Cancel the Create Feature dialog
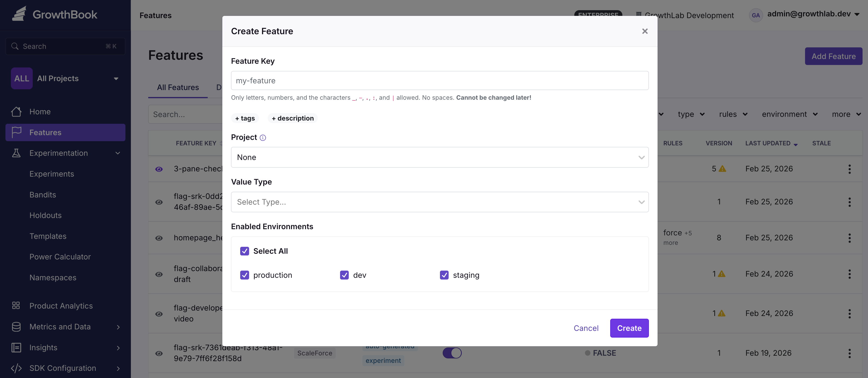868x378 pixels. pyautogui.click(x=586, y=328)
